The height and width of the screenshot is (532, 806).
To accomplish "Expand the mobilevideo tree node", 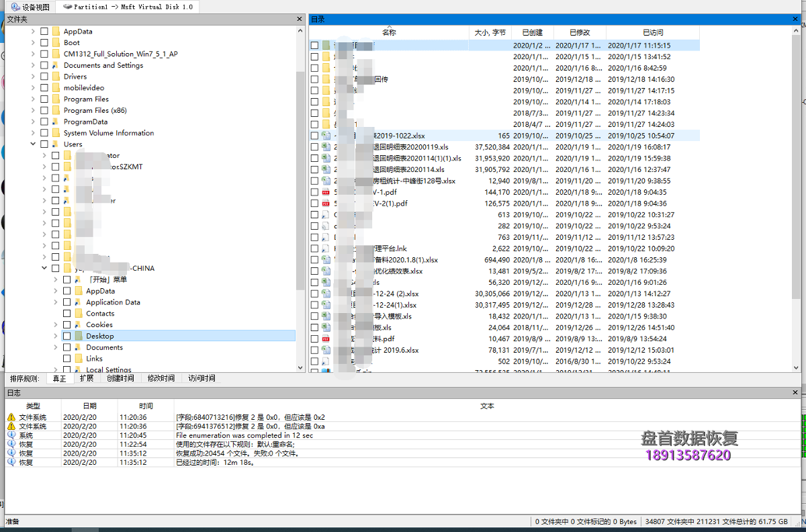I will 33,88.
